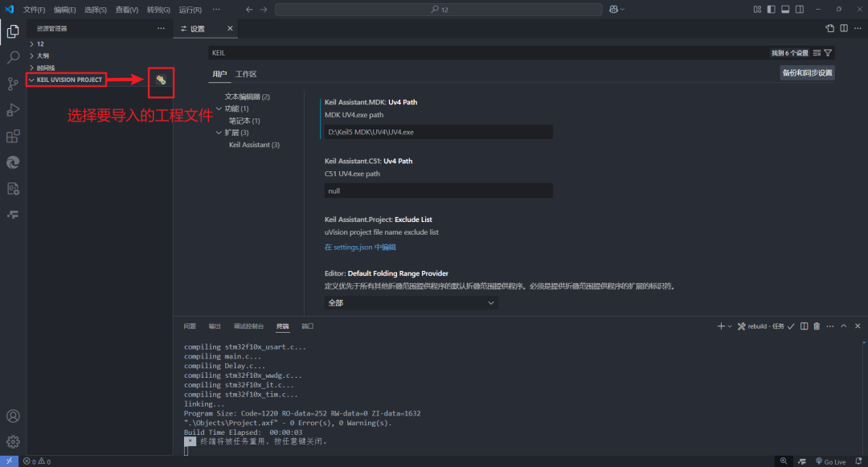Viewport: 868px width, 467px height.
Task: Open Explorer panel more actions ellipsis
Action: click(x=161, y=28)
